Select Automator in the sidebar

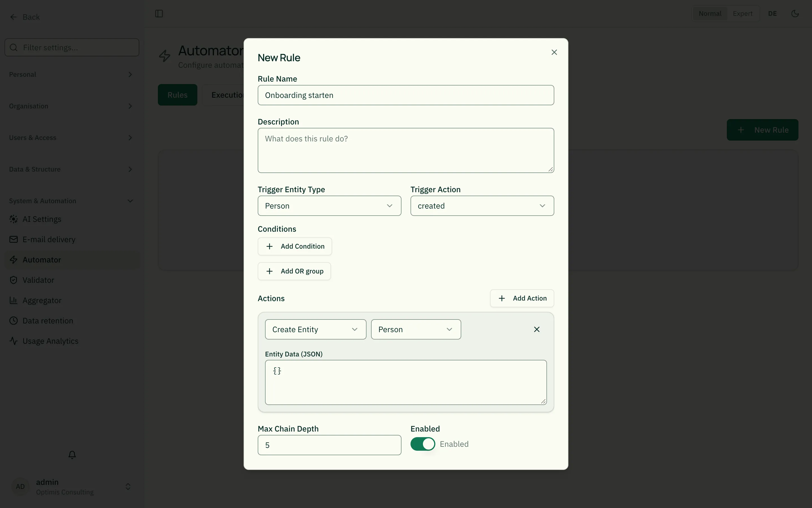[x=72, y=260]
